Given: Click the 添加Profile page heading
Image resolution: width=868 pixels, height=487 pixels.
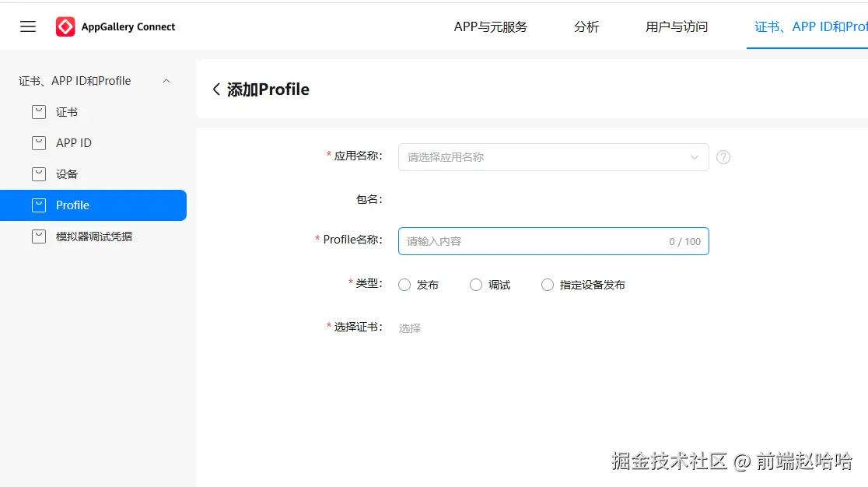Looking at the screenshot, I should click(x=268, y=89).
